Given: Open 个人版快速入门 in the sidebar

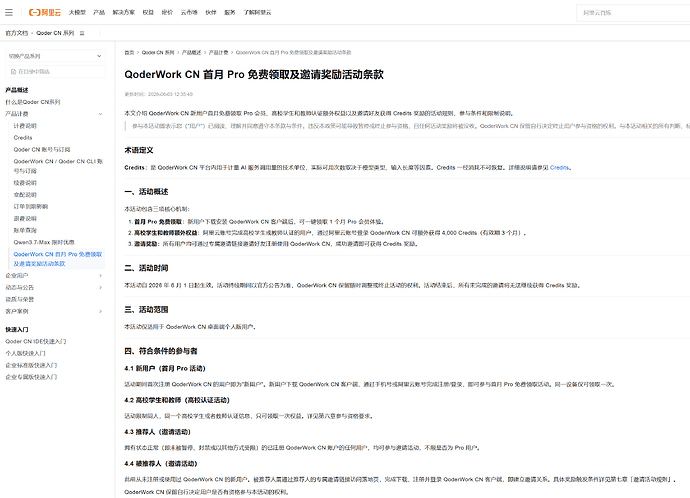Looking at the screenshot, I should [26, 353].
